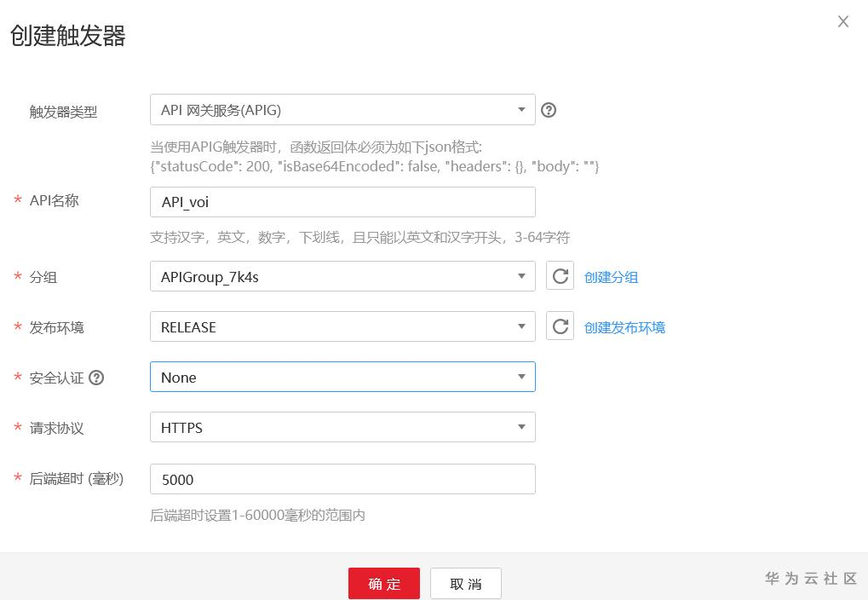Click the 后端超时 timeout input field
Screen dimensions: 868x600
pos(341,479)
